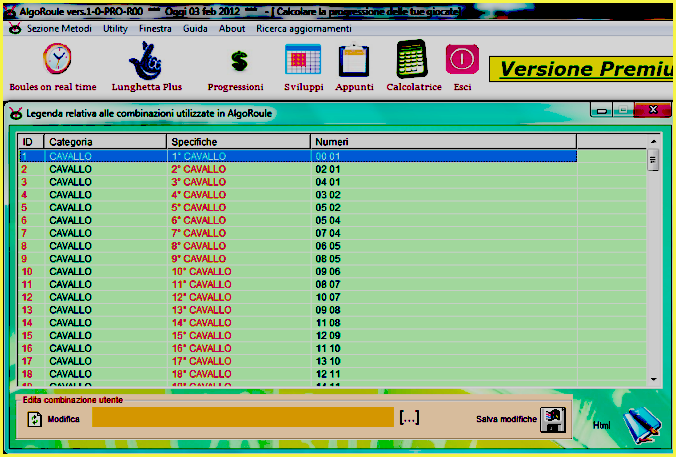Click the orange combination edit field

243,417
